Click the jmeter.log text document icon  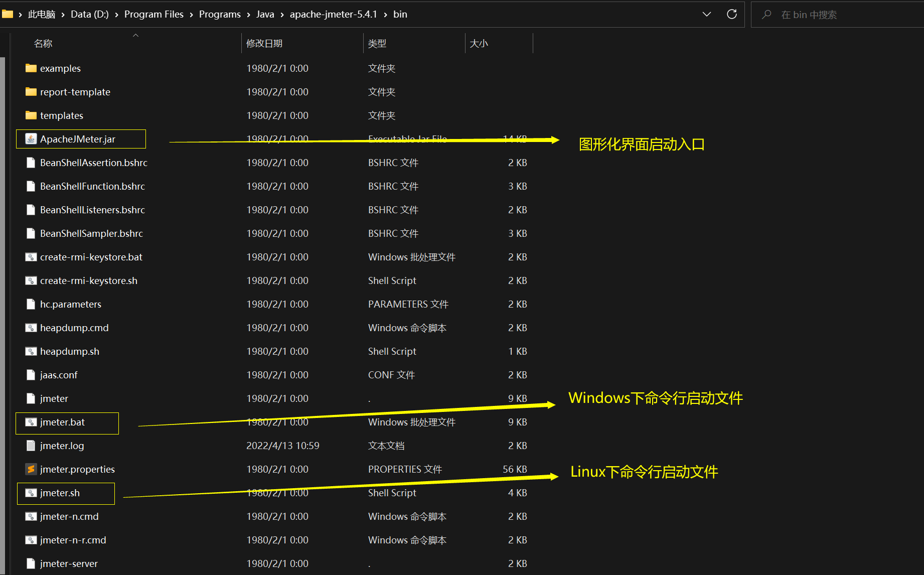(x=31, y=446)
